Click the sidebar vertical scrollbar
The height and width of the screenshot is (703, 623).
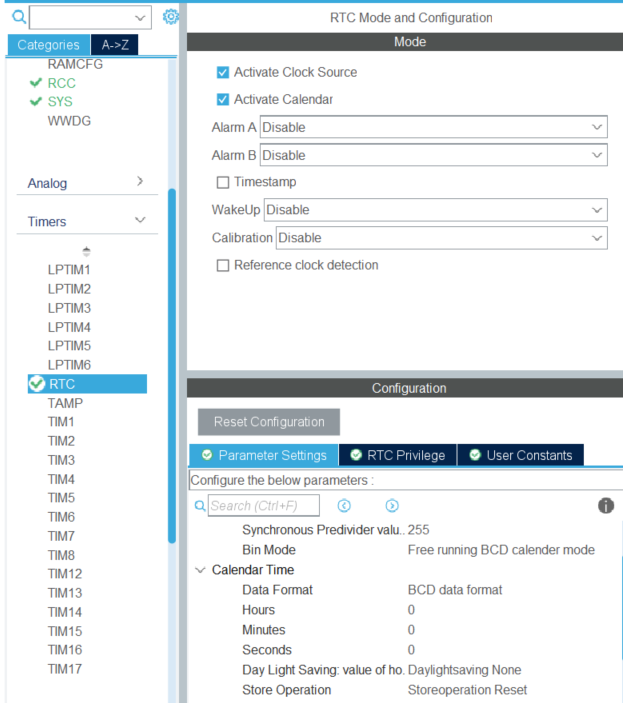172,365
